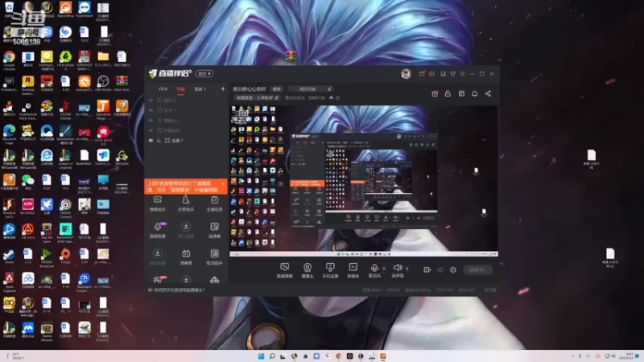
Task: Mute the 扬声器 speaker
Action: (397, 270)
